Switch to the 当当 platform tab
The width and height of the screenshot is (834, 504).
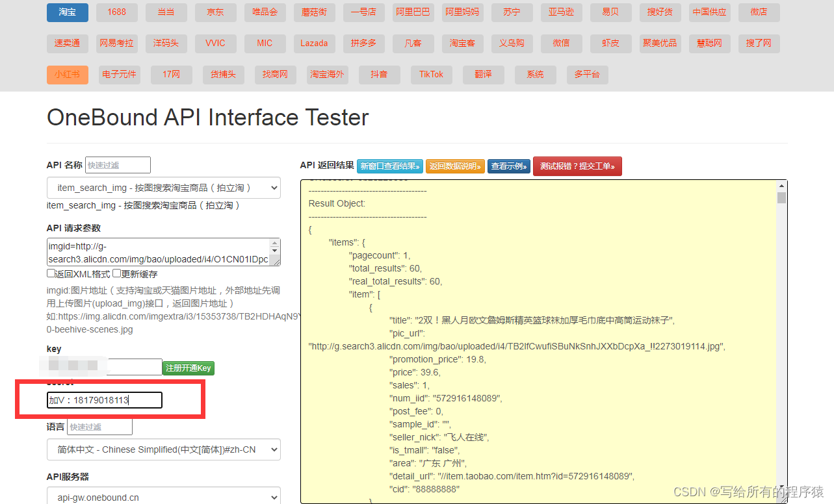(166, 12)
